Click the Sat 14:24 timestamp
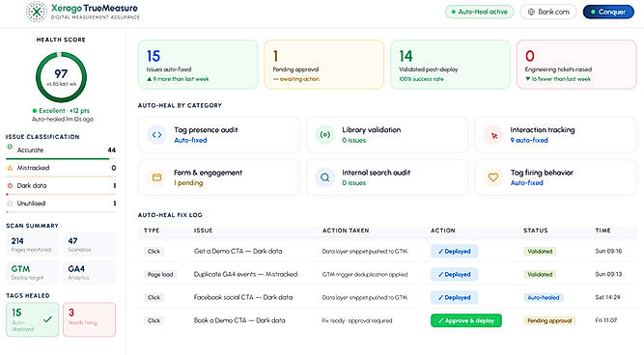 [x=607, y=297]
